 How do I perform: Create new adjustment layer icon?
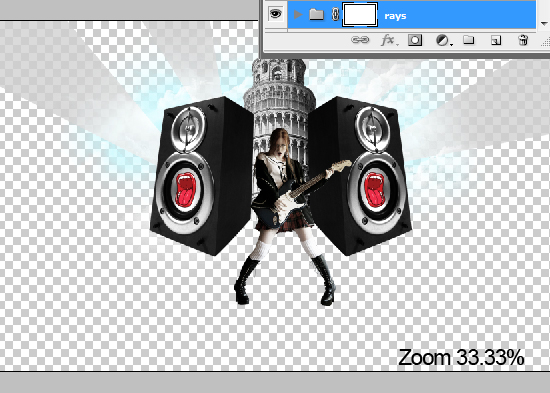(443, 41)
